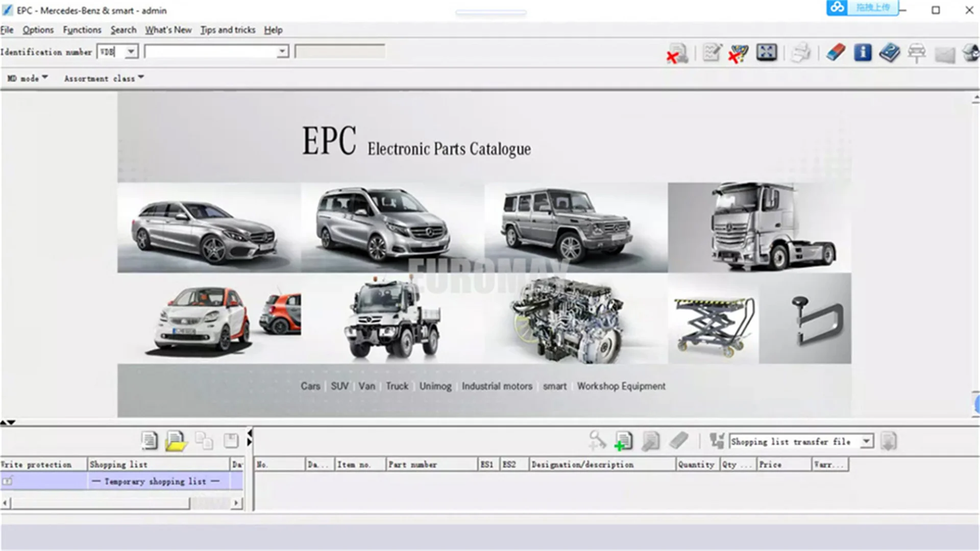Click the Designation/description column header

[602, 464]
